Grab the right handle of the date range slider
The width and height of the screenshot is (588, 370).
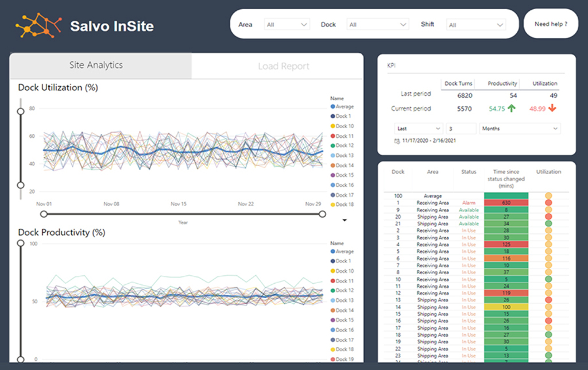click(322, 214)
